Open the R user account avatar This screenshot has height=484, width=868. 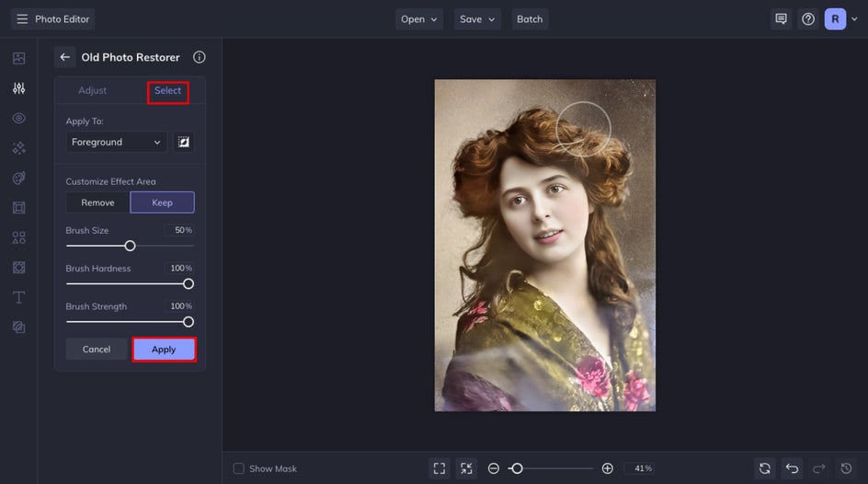(835, 18)
